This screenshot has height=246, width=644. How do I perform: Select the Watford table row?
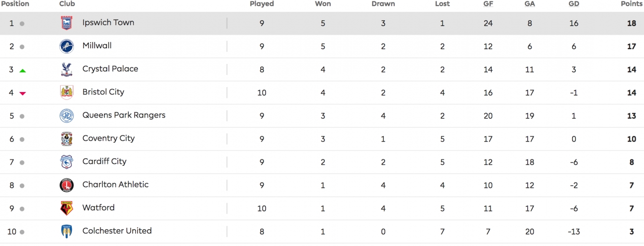pos(322,209)
